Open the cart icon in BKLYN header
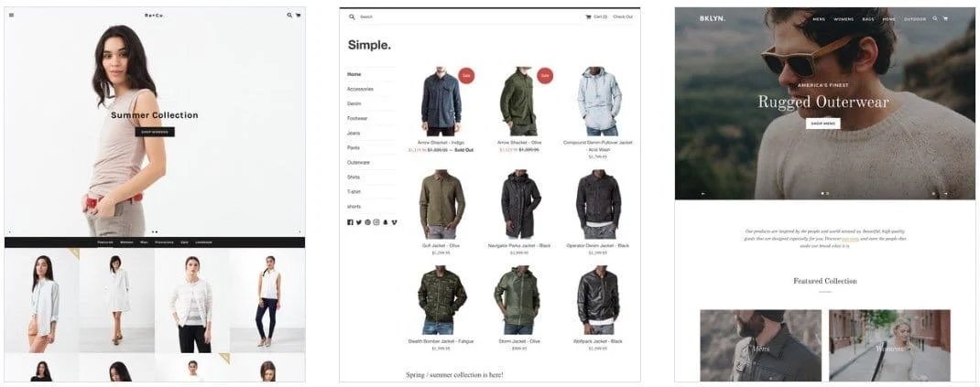Viewport: 980px width, 387px height. (x=945, y=18)
